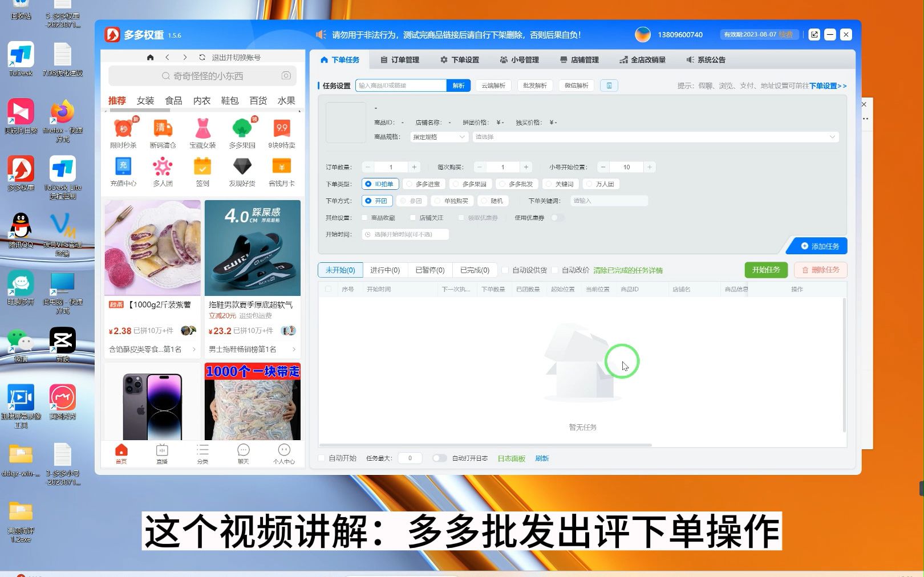Check the 自动开始 checkbox
Viewport: 924px width, 577px height.
321,458
